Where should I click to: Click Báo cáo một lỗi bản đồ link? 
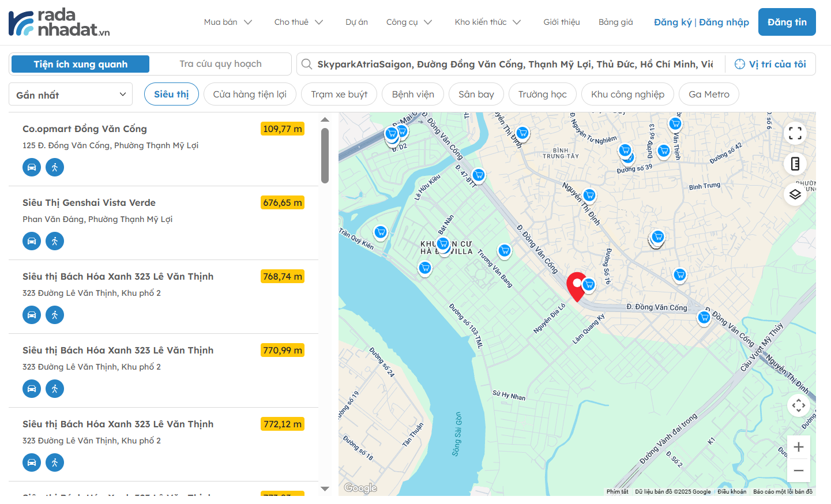(783, 492)
